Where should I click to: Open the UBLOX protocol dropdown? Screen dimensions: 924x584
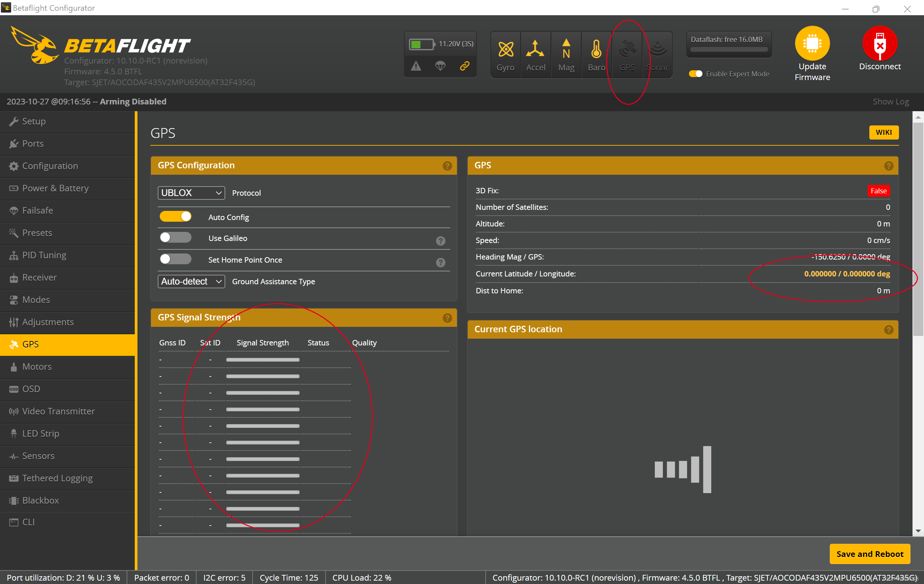pos(191,193)
